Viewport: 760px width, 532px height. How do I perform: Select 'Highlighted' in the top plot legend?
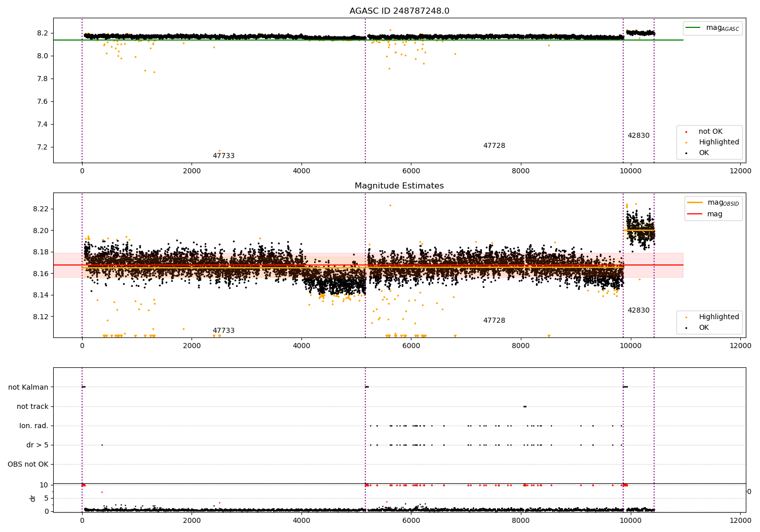[719, 142]
